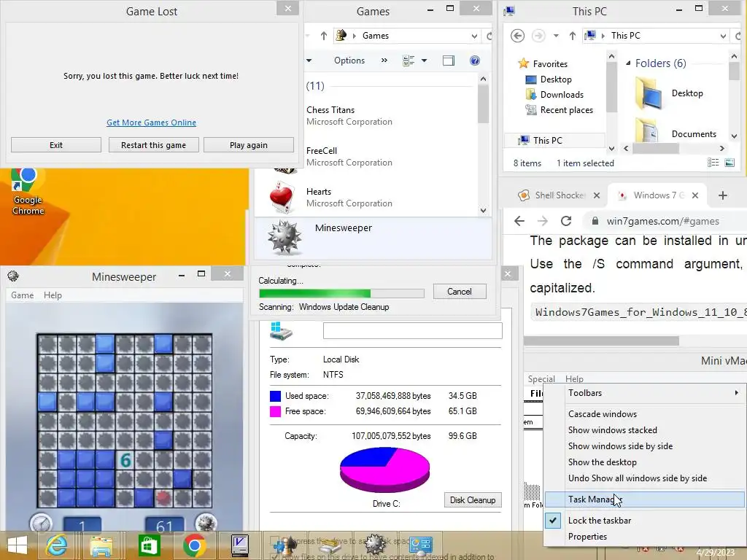The image size is (747, 560).
Task: Switch This PC to large icons view
Action: click(x=729, y=163)
